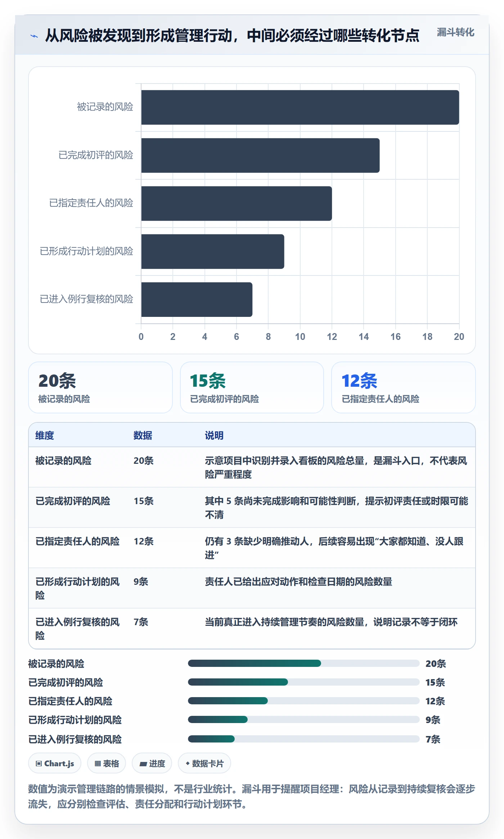Click the 已进入例行复核的风险 progress bar
The image size is (504, 839).
[x=304, y=739]
